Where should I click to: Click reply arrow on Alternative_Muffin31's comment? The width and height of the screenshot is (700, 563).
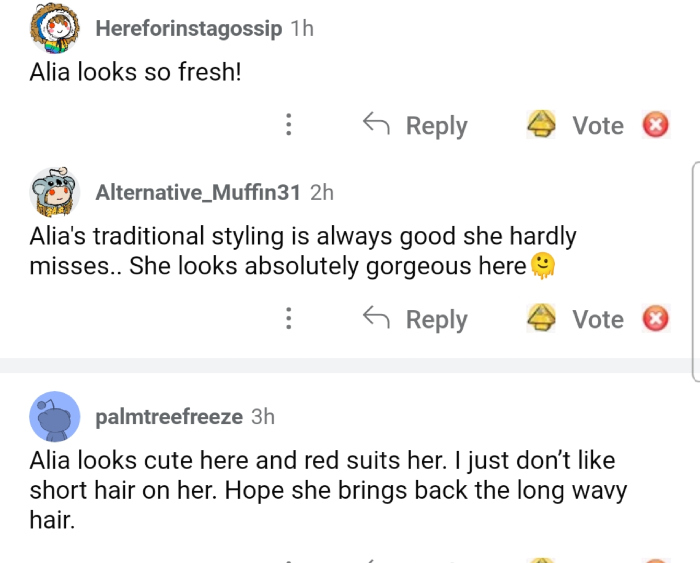click(x=376, y=319)
